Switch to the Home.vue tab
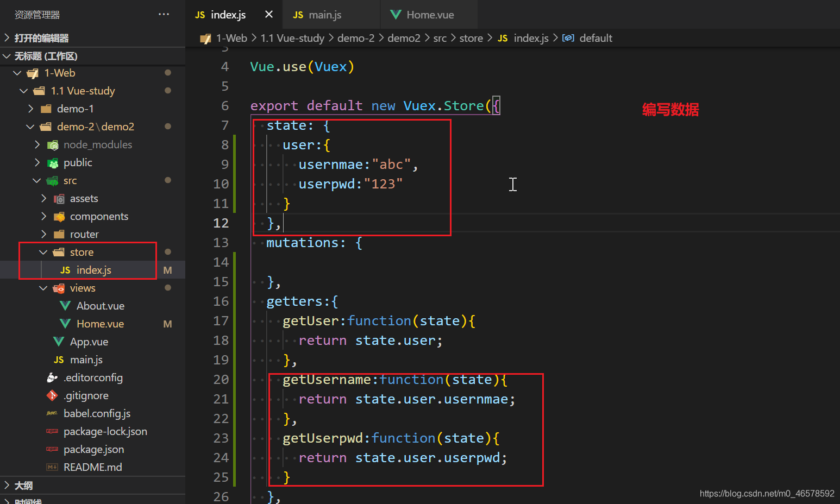The image size is (840, 504). click(430, 15)
